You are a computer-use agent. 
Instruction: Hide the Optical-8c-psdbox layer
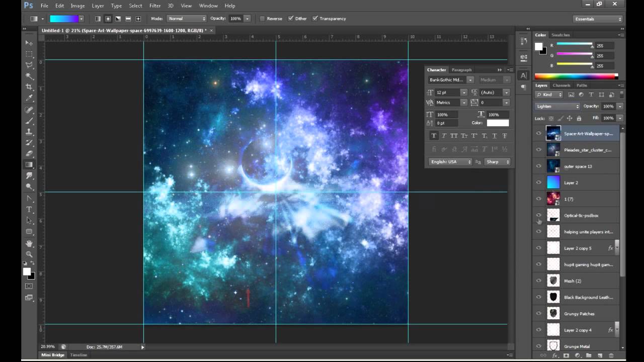pos(539,215)
